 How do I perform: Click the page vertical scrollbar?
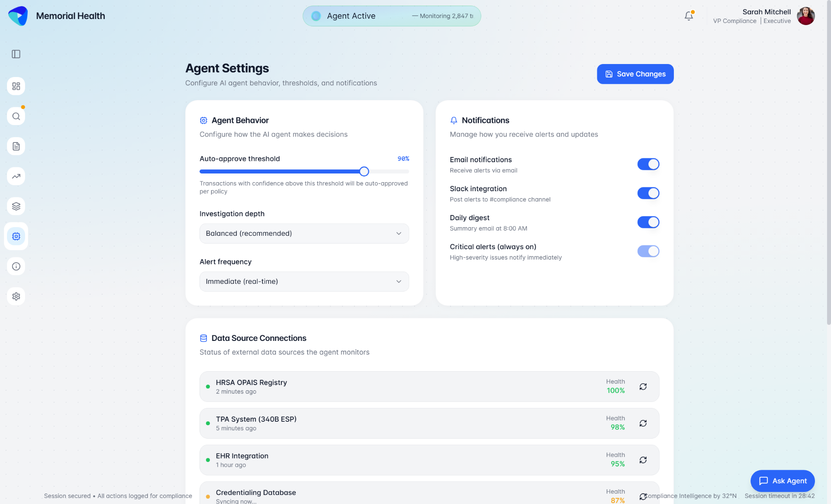pos(828,162)
